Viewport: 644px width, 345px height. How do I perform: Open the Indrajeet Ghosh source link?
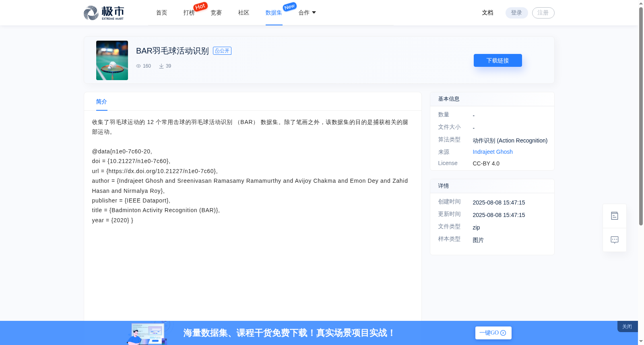point(493,152)
